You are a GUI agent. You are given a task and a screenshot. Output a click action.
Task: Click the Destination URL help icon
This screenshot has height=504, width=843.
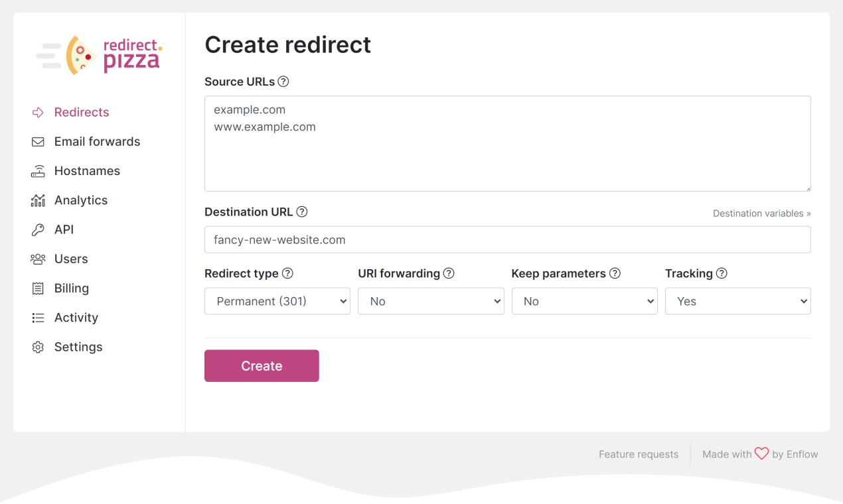tap(302, 212)
